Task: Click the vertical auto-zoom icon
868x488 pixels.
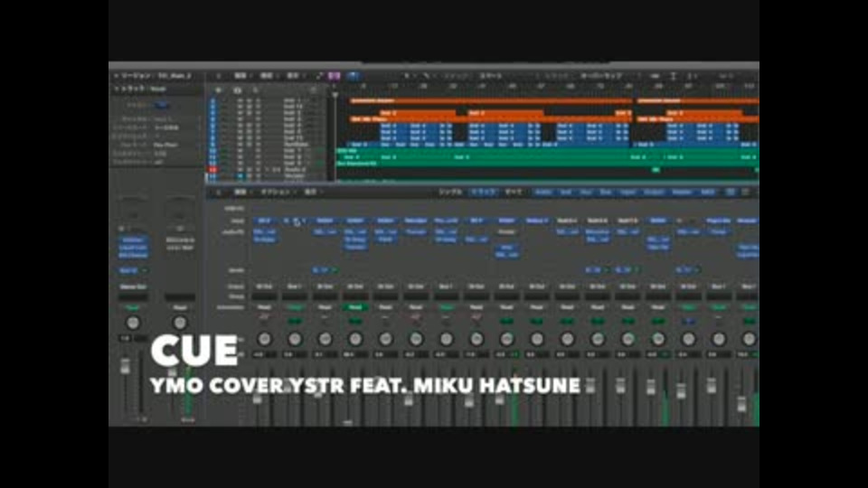Action: pos(674,75)
